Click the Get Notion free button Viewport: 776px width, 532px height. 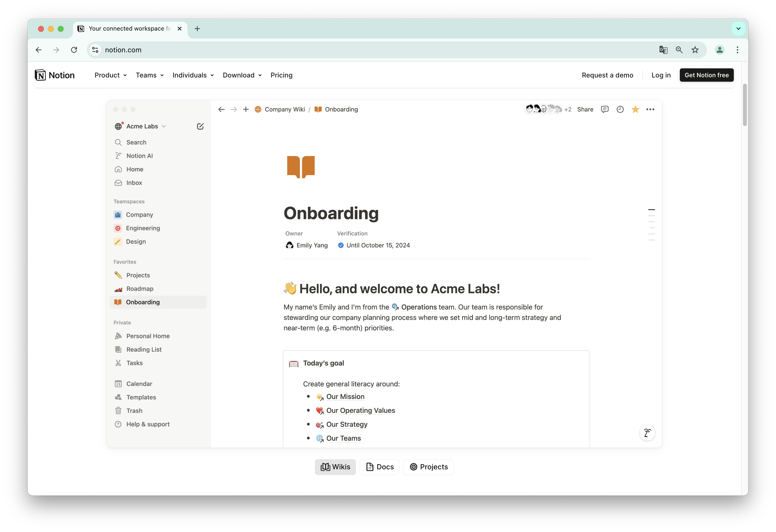(x=706, y=75)
